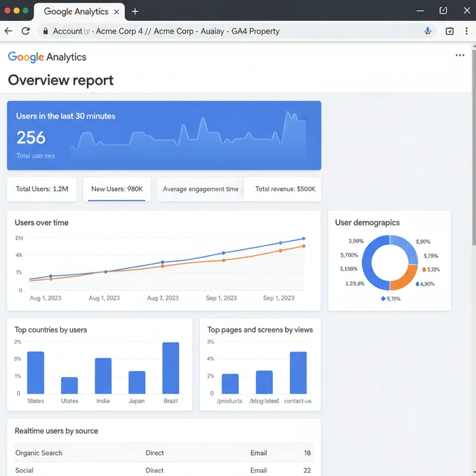
Task: Click the Top pages and screens by views title
Action: [x=260, y=329]
